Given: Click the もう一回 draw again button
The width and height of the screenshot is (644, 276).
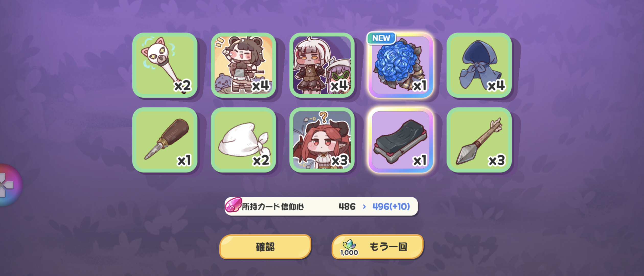Looking at the screenshot, I should 377,247.
